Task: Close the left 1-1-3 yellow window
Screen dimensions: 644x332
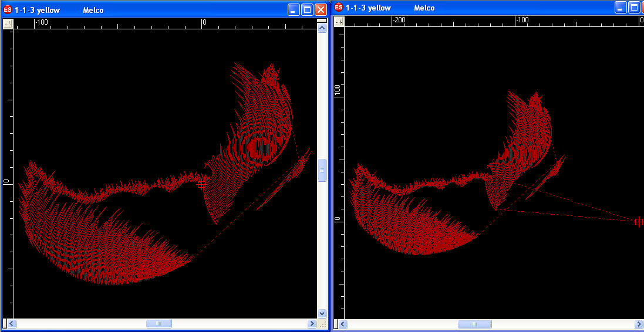Action: (321, 10)
